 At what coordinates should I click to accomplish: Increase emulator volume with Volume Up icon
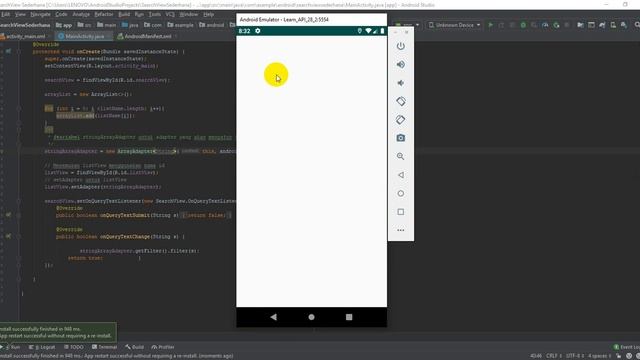pyautogui.click(x=401, y=64)
